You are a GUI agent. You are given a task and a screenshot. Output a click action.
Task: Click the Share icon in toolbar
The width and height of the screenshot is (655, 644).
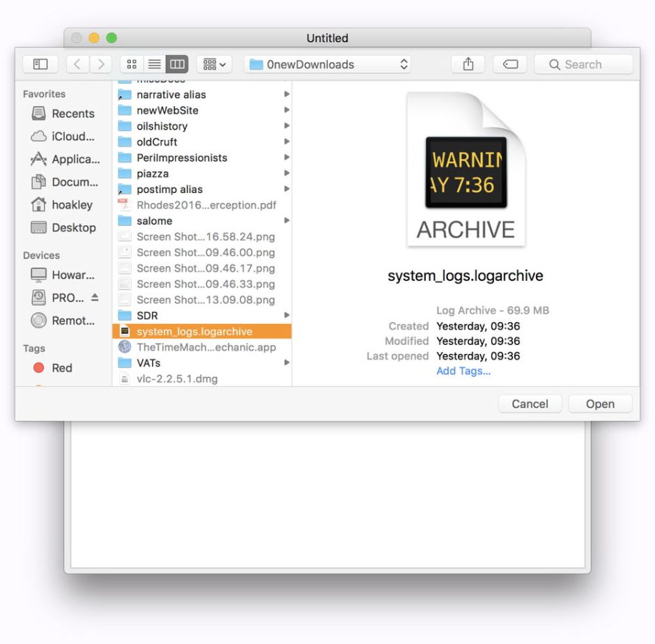(468, 64)
